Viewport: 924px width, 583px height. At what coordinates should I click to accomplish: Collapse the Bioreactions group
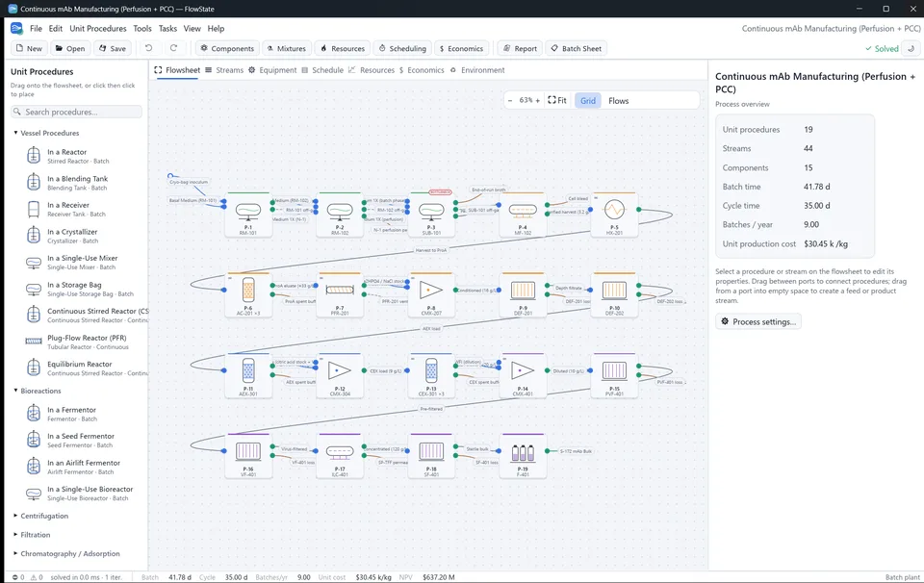pyautogui.click(x=38, y=391)
